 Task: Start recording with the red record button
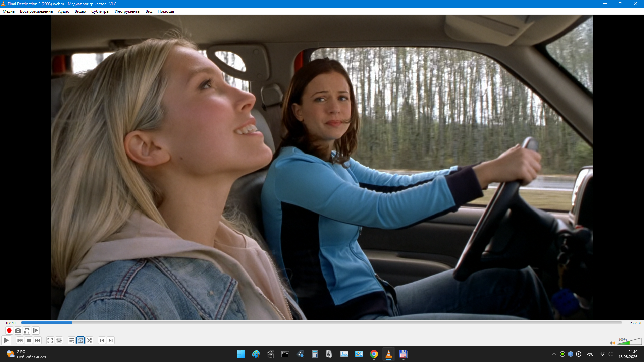[9, 330]
